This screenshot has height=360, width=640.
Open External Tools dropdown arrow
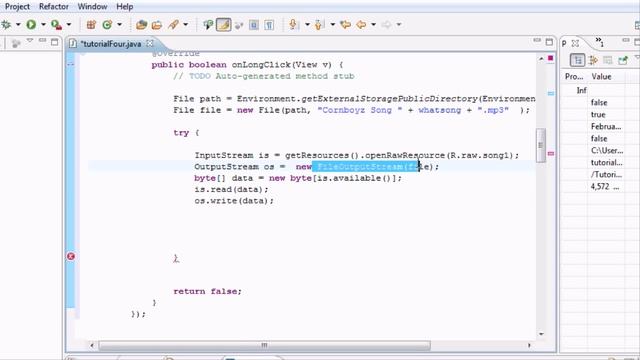point(69,25)
